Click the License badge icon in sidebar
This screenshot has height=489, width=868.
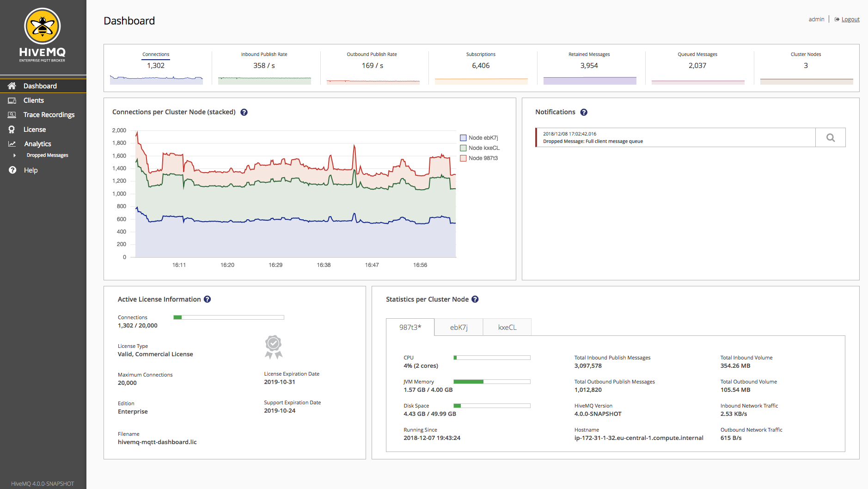(x=12, y=130)
